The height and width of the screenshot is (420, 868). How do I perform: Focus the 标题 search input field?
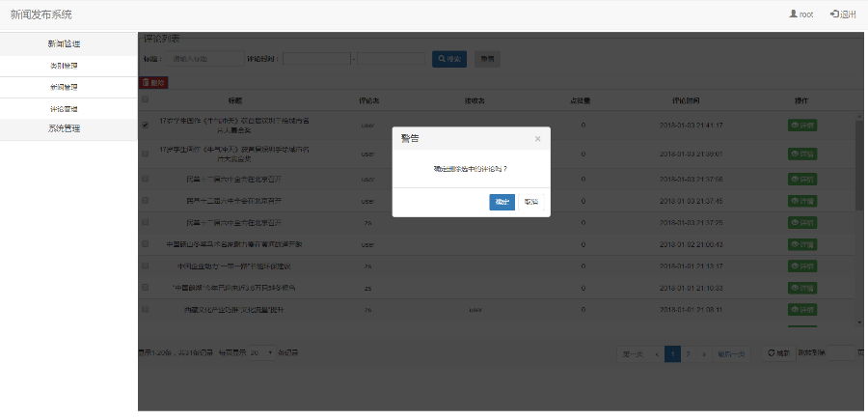[x=204, y=59]
